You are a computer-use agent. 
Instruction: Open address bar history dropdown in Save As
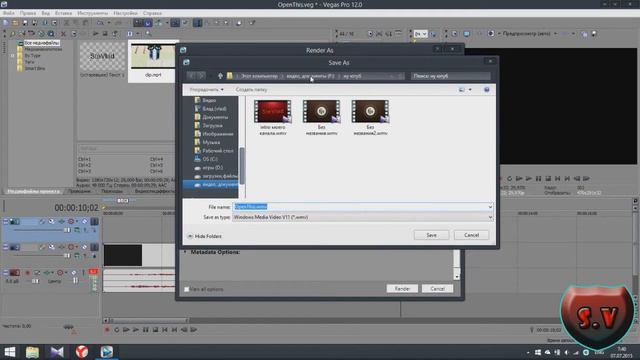coord(391,76)
